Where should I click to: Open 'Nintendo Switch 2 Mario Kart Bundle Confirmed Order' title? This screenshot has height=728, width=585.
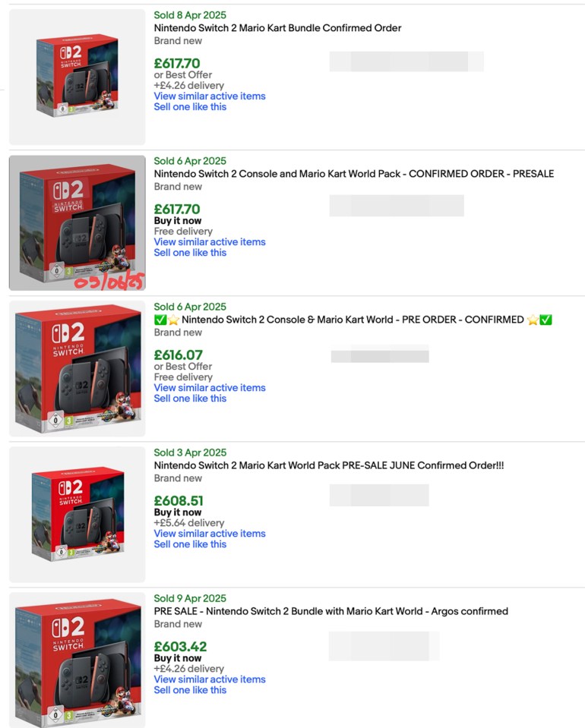pyautogui.click(x=277, y=28)
